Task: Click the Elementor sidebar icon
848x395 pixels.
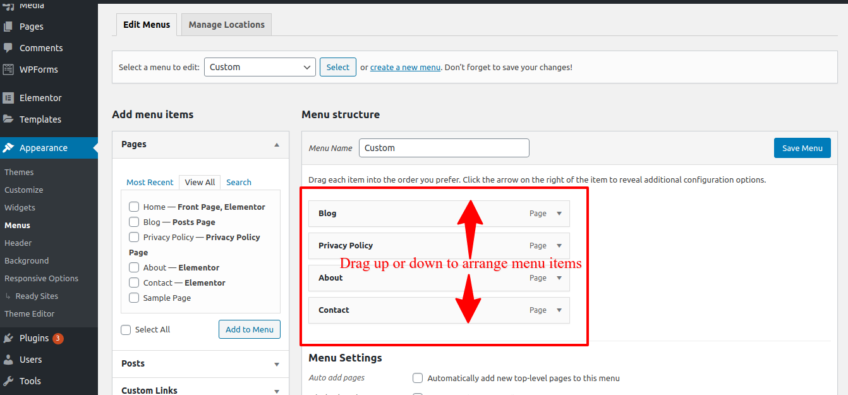Action: tap(8, 98)
